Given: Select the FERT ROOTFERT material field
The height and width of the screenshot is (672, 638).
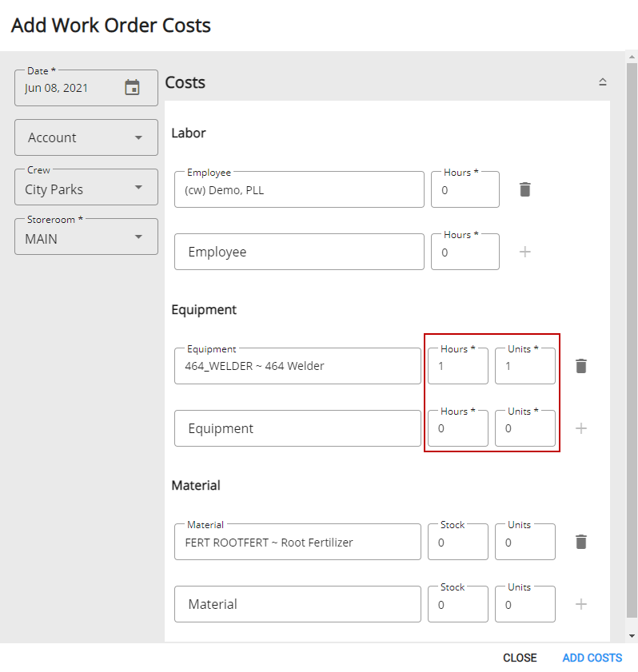Looking at the screenshot, I should click(x=297, y=542).
